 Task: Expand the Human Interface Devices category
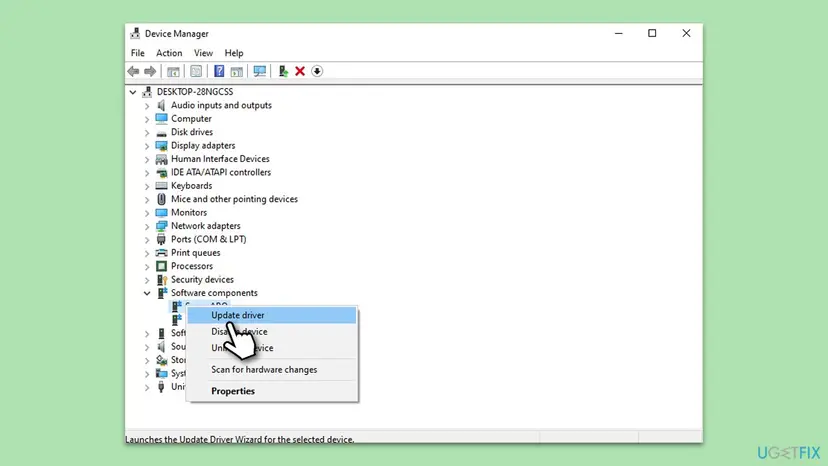point(147,159)
